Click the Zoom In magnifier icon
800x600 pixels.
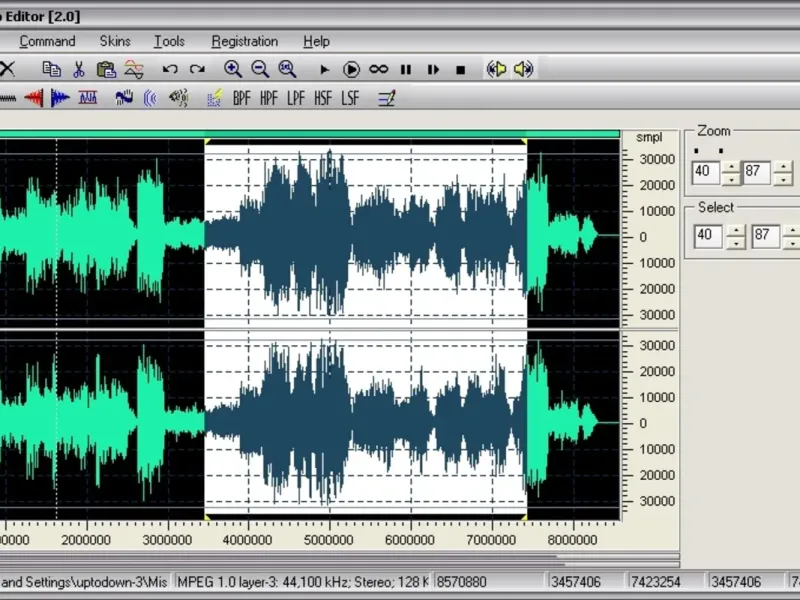click(x=233, y=69)
